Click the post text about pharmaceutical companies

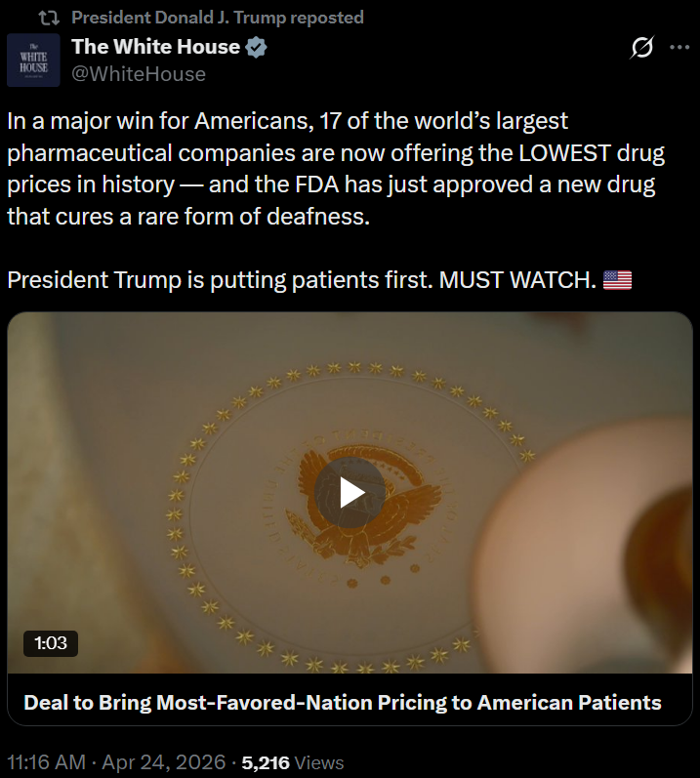pyautogui.click(x=336, y=169)
